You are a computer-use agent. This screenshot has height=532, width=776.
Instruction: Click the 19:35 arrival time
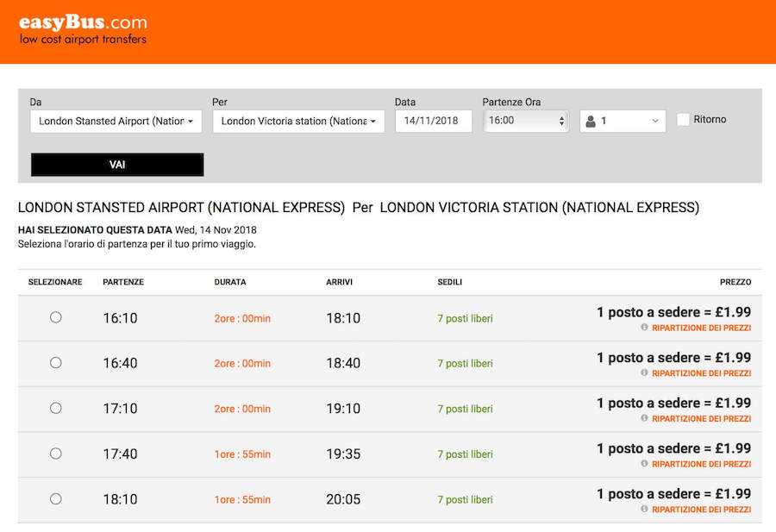(343, 454)
